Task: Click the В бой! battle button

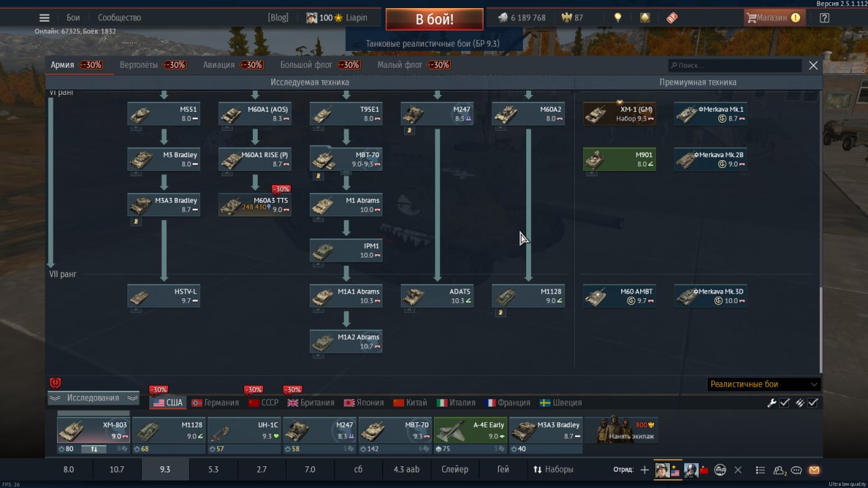Action: [x=435, y=19]
